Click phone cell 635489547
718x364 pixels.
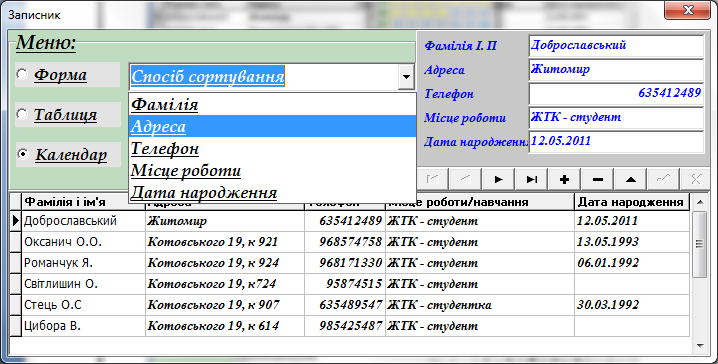coord(345,305)
